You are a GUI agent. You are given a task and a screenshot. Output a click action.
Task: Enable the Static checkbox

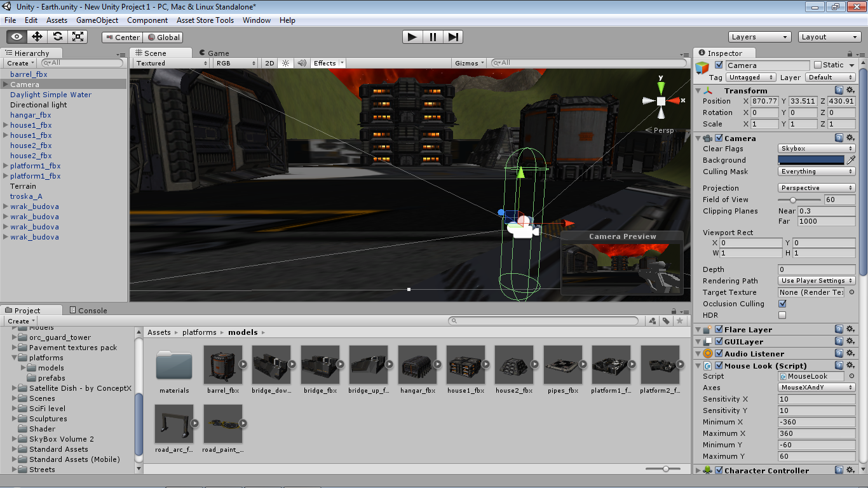click(x=818, y=65)
